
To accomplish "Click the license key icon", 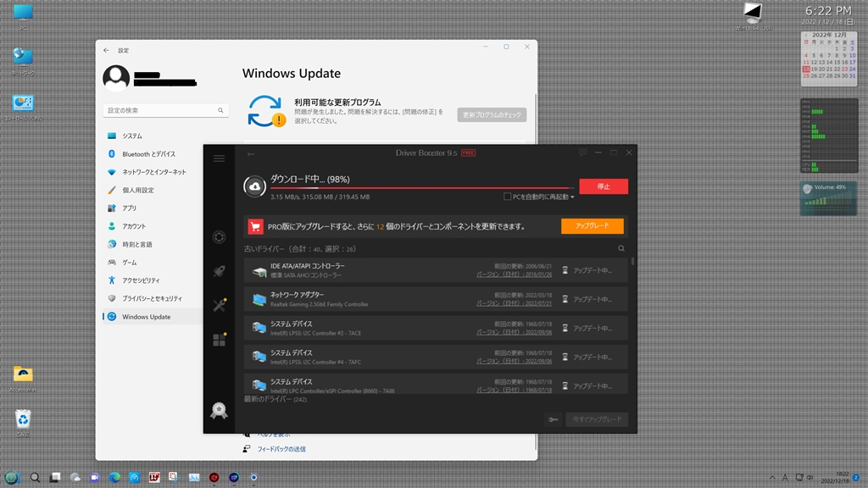I will coord(553,419).
